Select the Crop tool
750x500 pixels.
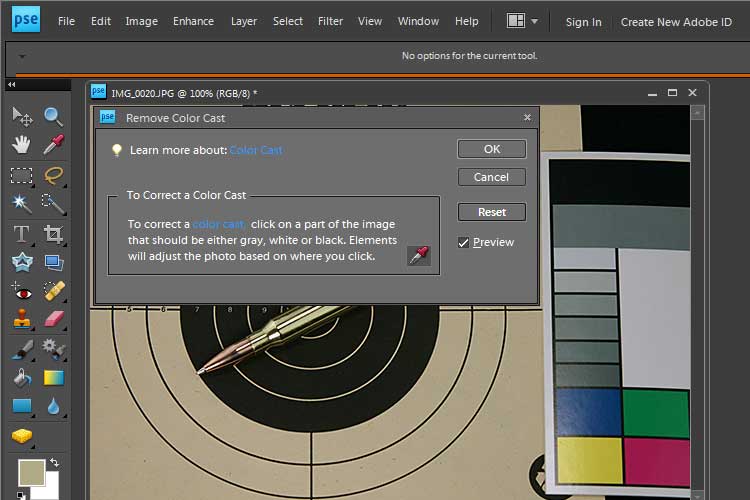pyautogui.click(x=53, y=234)
